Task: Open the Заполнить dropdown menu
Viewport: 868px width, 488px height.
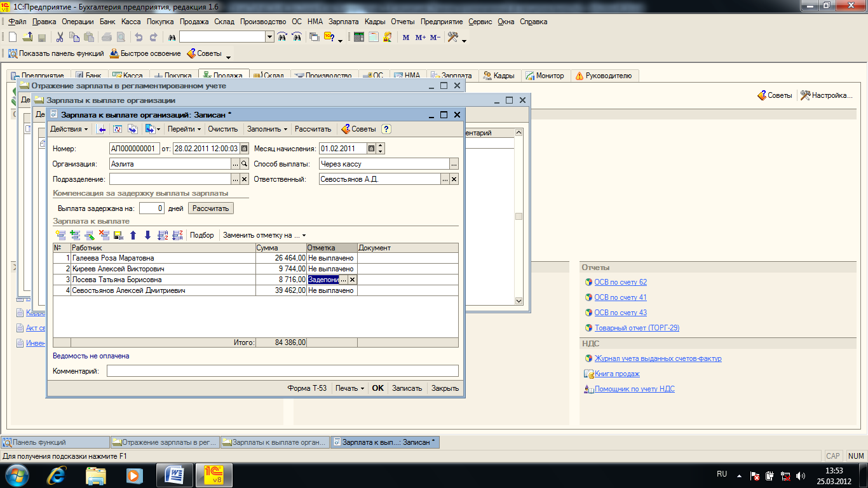Action: coord(268,129)
